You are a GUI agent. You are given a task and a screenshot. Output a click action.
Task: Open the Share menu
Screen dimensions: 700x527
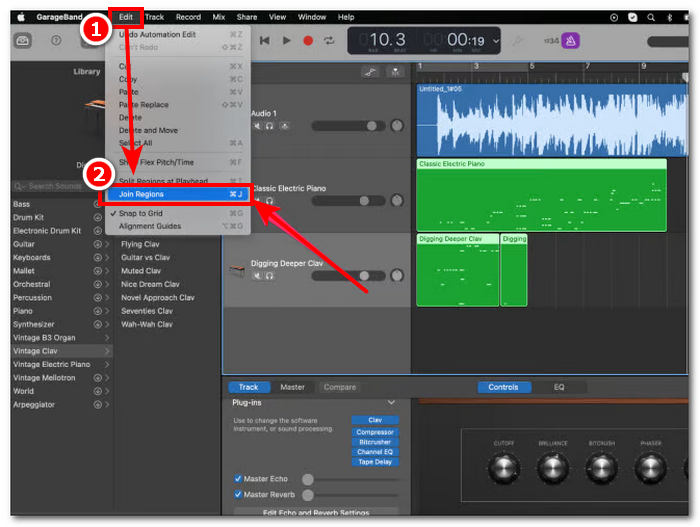(247, 17)
